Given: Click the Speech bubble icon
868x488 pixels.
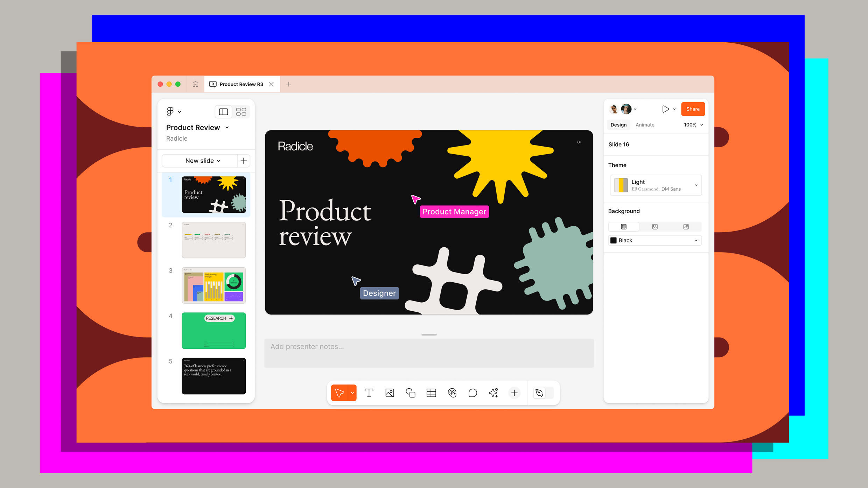Looking at the screenshot, I should click(x=472, y=392).
